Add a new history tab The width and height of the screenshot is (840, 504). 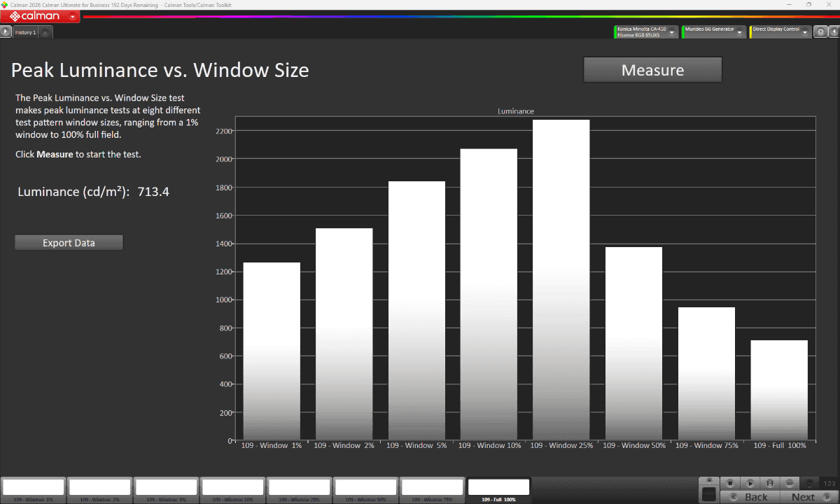(45, 32)
